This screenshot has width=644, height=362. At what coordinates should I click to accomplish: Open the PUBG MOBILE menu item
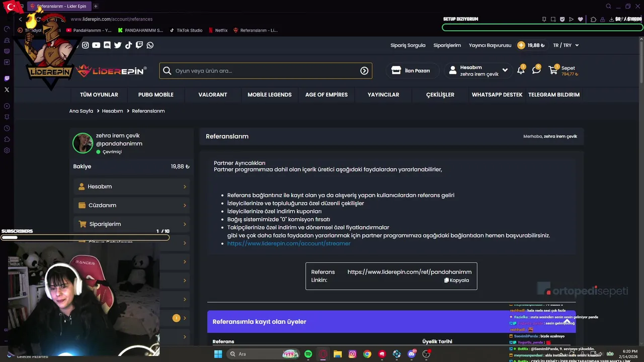point(156,95)
